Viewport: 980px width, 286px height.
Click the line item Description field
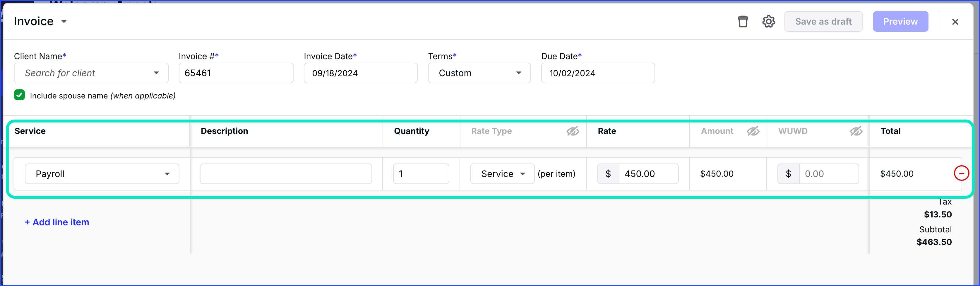(286, 174)
